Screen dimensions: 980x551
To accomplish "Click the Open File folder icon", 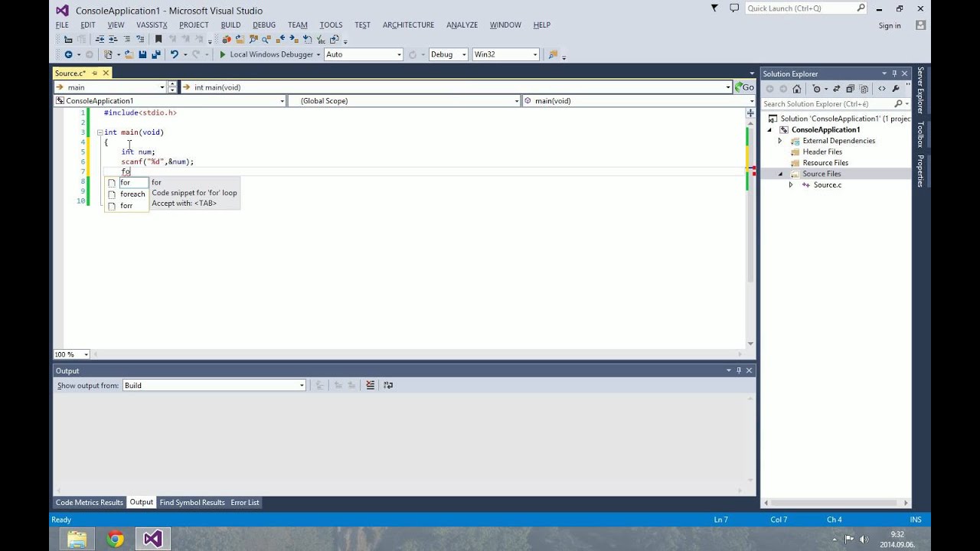I will coord(129,54).
